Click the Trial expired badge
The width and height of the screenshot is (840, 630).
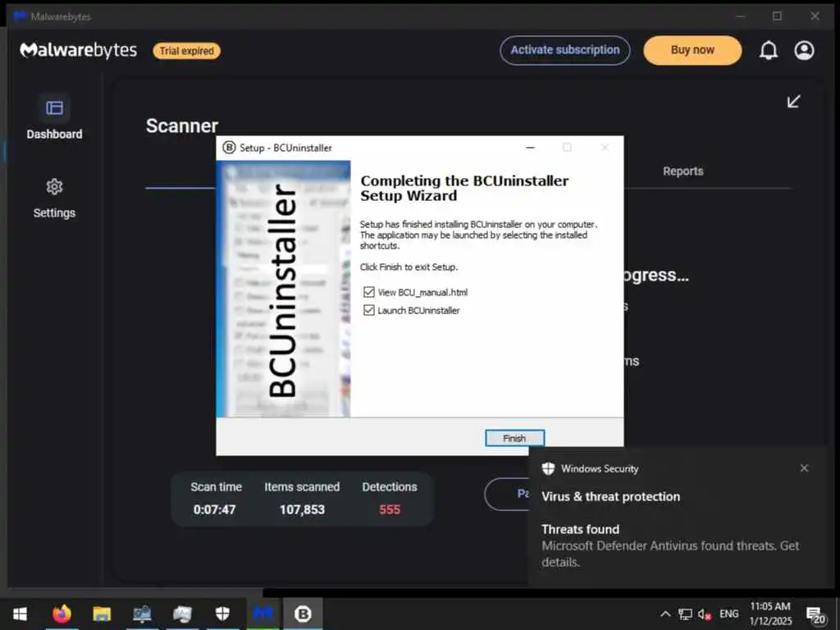tap(186, 51)
